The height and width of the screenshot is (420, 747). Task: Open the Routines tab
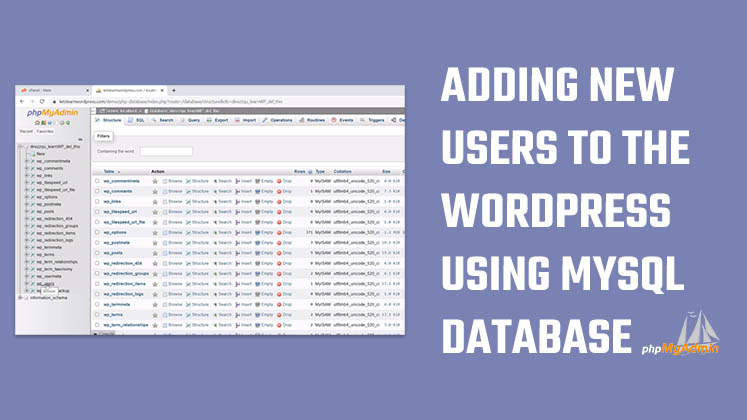pos(312,120)
